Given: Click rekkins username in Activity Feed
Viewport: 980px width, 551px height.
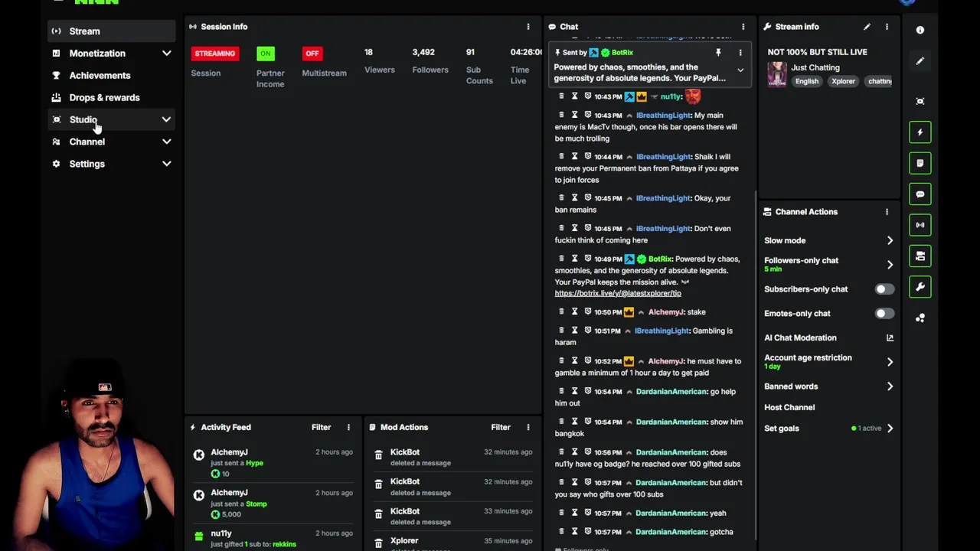Looking at the screenshot, I should (284, 544).
